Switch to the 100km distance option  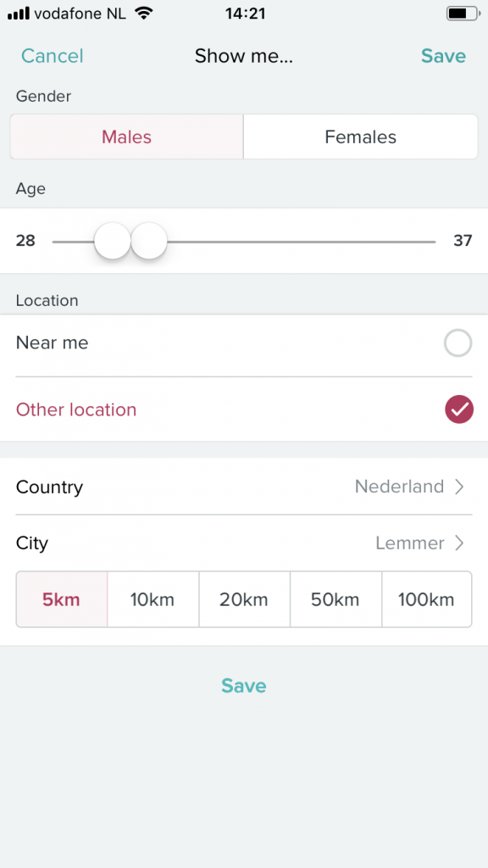[427, 599]
